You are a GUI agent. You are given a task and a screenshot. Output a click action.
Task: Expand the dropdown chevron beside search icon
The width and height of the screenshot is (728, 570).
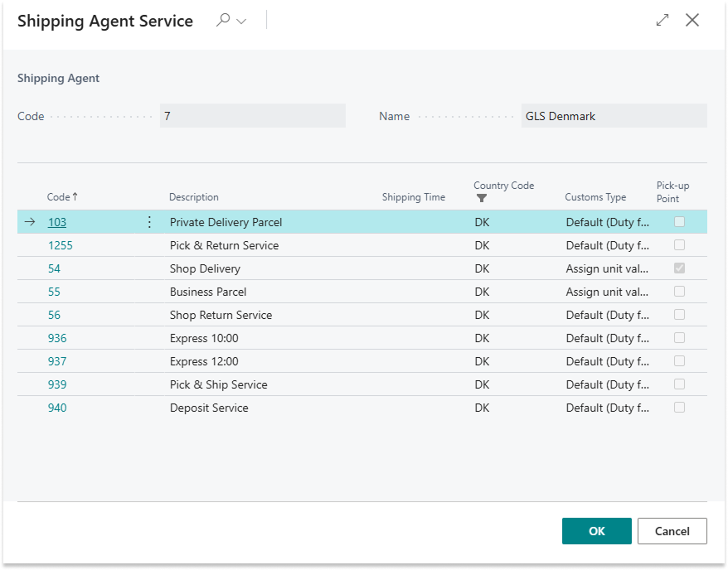click(241, 22)
